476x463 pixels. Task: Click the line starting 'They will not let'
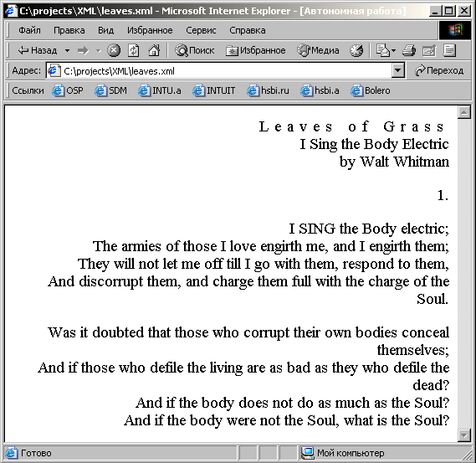(264, 264)
